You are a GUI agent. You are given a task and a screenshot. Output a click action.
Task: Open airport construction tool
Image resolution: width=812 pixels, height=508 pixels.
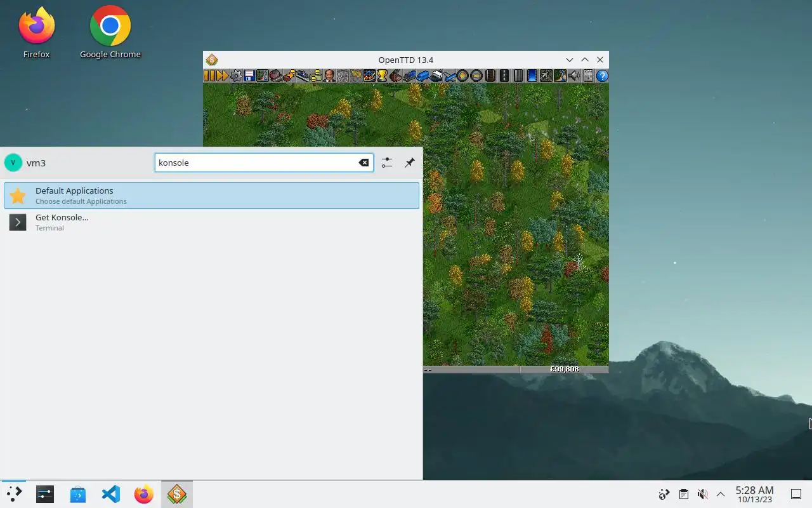[x=546, y=76]
